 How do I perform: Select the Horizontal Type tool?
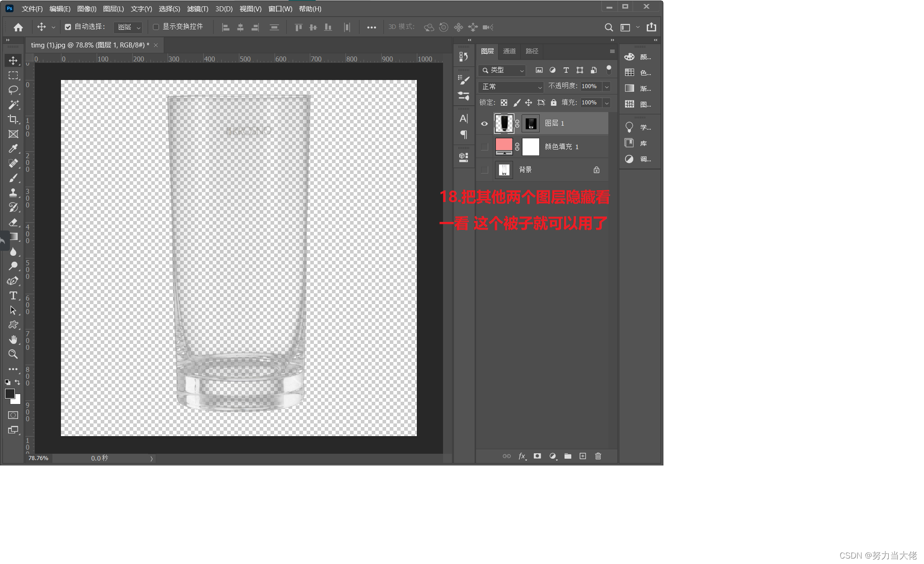coord(13,296)
